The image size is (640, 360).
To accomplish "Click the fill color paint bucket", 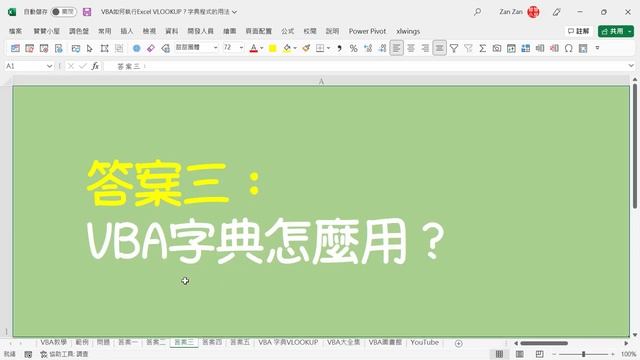I will click(287, 48).
